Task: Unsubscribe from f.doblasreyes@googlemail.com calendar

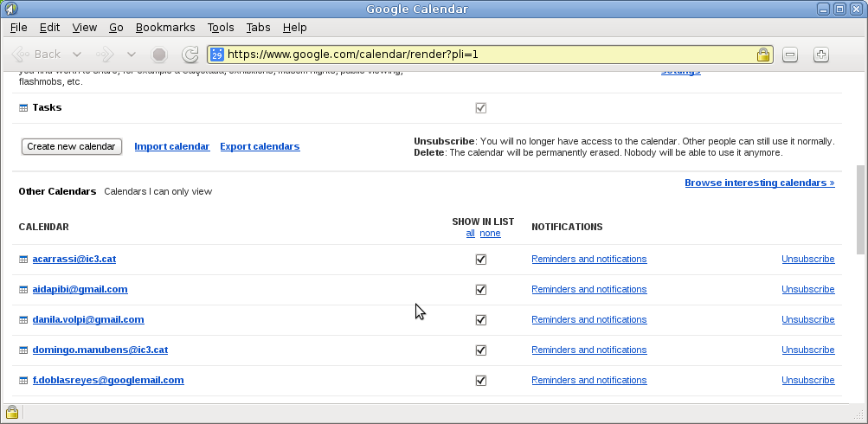Action: [808, 380]
